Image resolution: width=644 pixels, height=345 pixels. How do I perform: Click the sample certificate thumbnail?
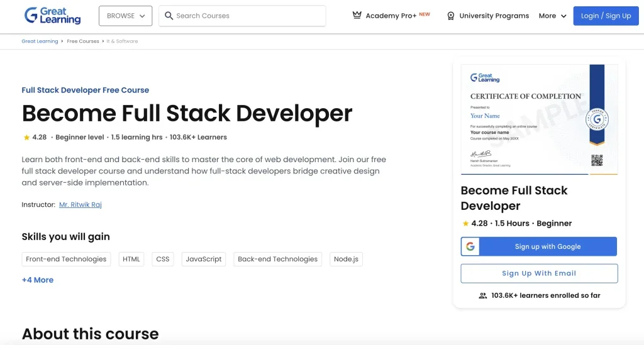coord(539,119)
